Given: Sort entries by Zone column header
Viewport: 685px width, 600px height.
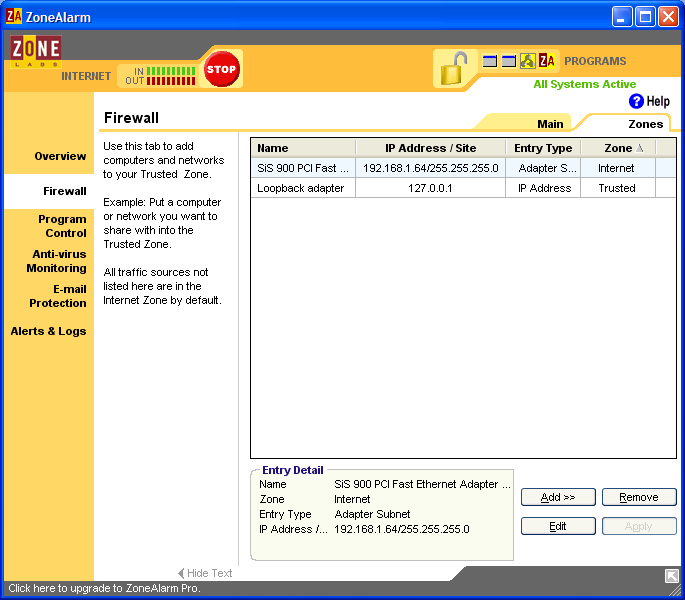Looking at the screenshot, I should [618, 148].
